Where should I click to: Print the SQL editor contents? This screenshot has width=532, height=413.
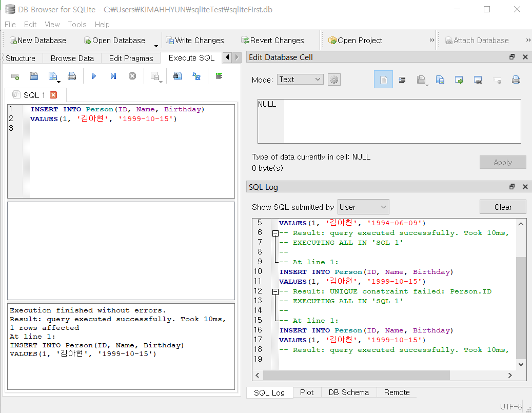tap(72, 76)
